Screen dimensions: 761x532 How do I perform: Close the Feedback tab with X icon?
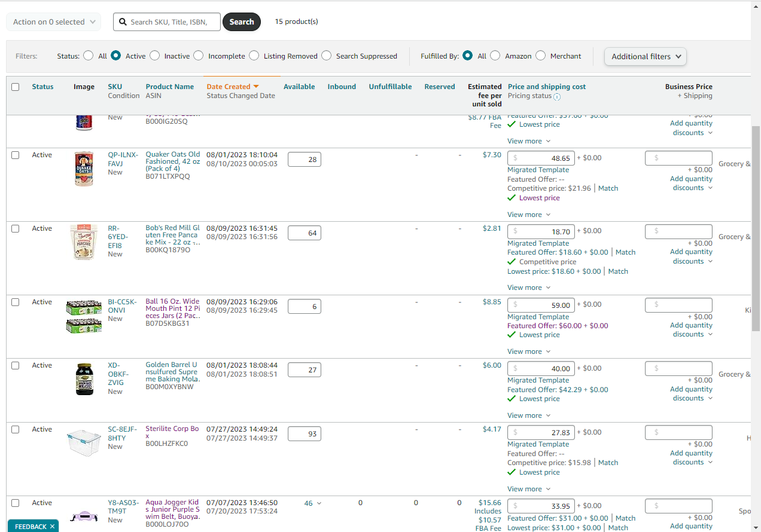(52, 527)
